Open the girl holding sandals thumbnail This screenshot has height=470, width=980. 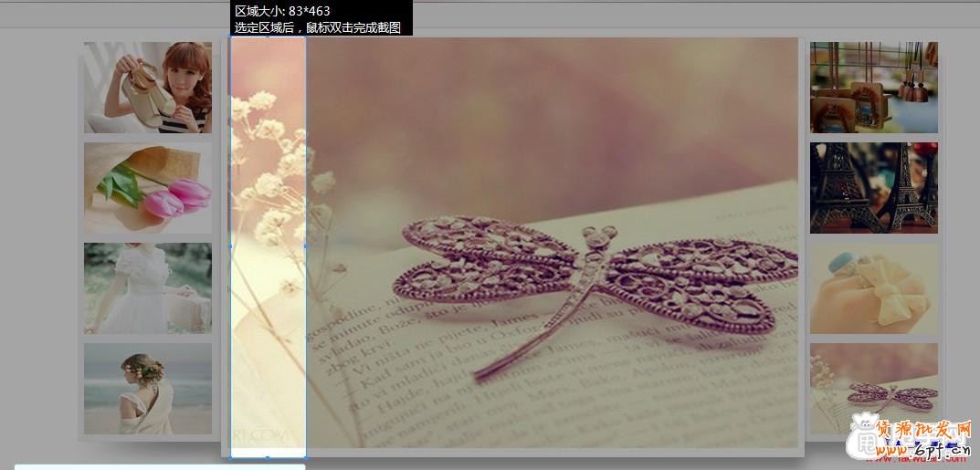coord(148,88)
